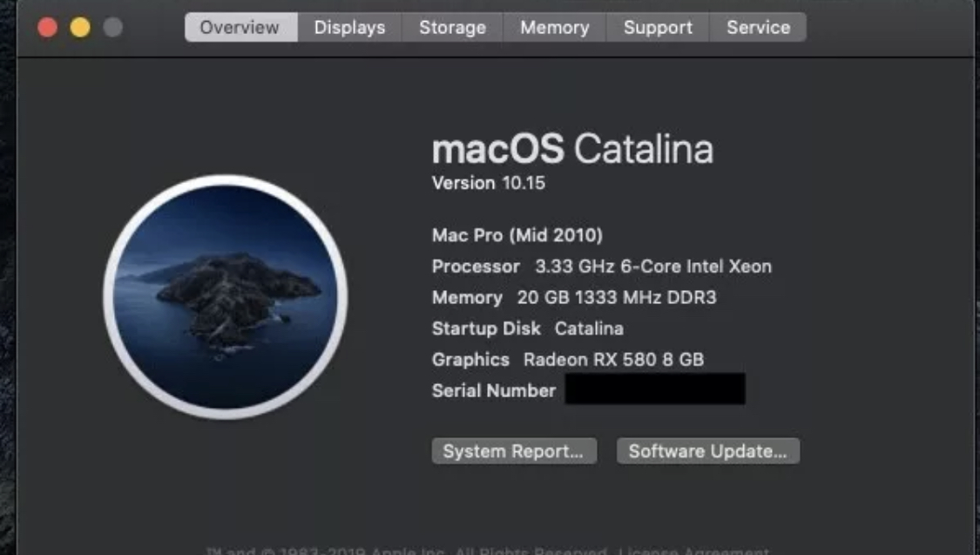
Task: Click the 20 GB 1333 MHz DDR3 value
Action: tap(617, 297)
